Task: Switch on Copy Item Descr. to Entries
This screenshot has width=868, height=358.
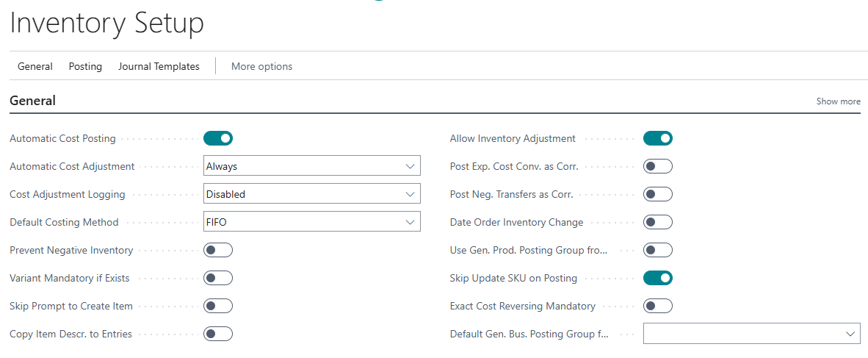Action: (x=218, y=334)
